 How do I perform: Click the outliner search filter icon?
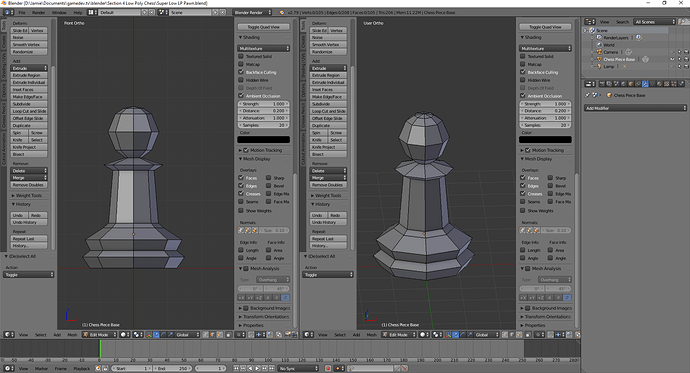[x=683, y=22]
